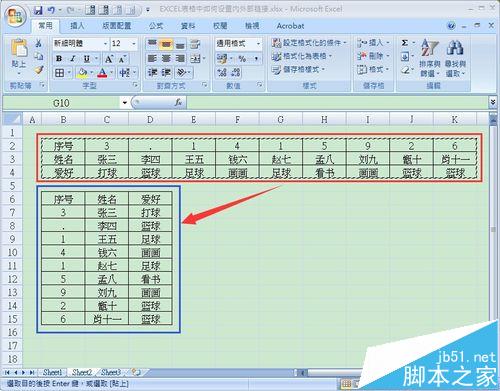This screenshot has width=500, height=391.
Task: Align text right in cell
Action: tap(180, 59)
